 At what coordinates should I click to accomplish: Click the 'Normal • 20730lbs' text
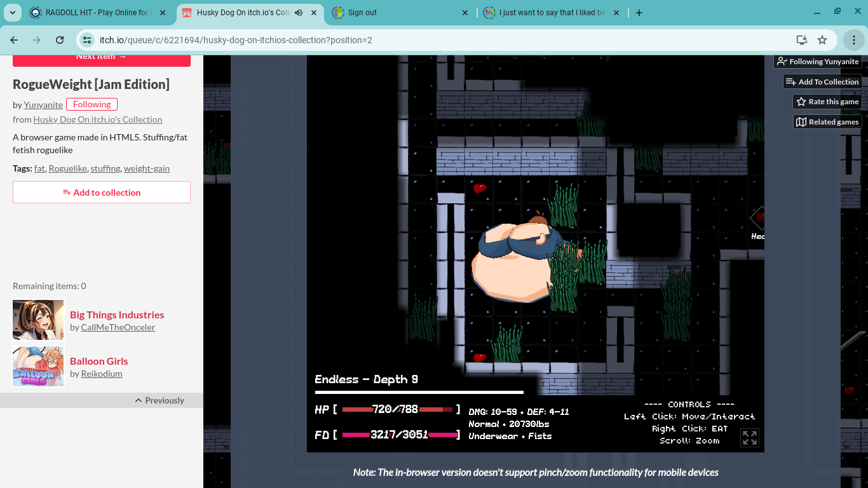(x=508, y=424)
